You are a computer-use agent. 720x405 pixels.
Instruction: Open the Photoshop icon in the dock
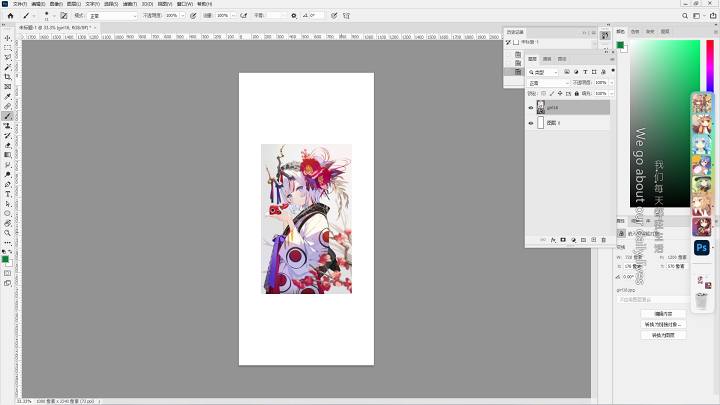(x=701, y=248)
